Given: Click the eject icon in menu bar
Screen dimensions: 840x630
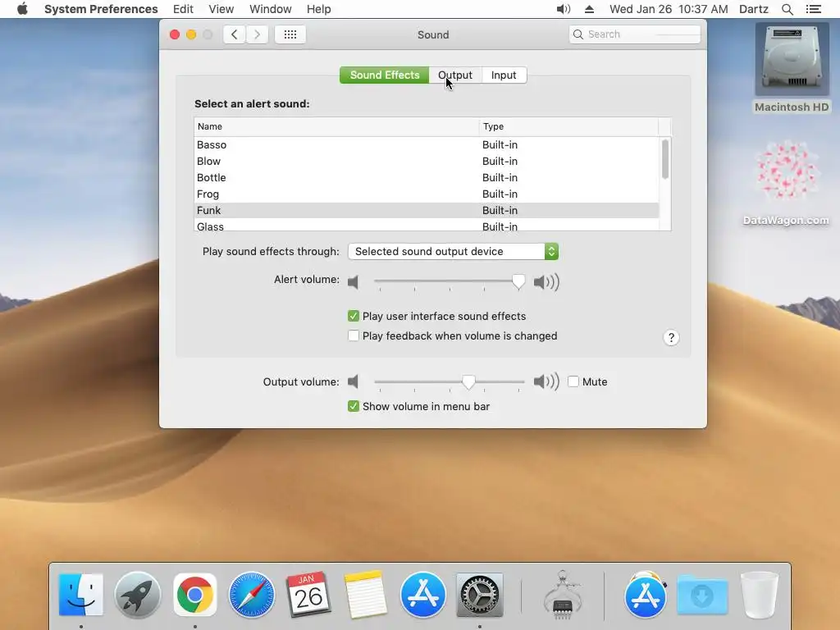Looking at the screenshot, I should click(x=589, y=9).
